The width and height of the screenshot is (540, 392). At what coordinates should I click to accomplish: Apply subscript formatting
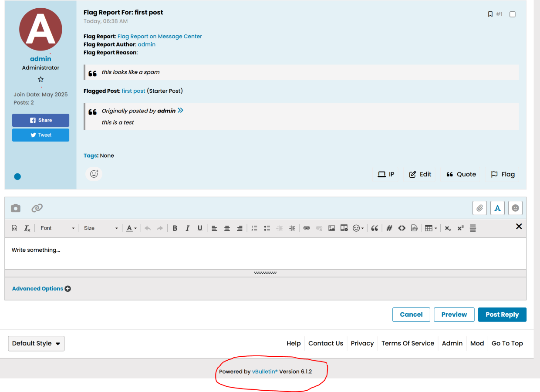(448, 228)
